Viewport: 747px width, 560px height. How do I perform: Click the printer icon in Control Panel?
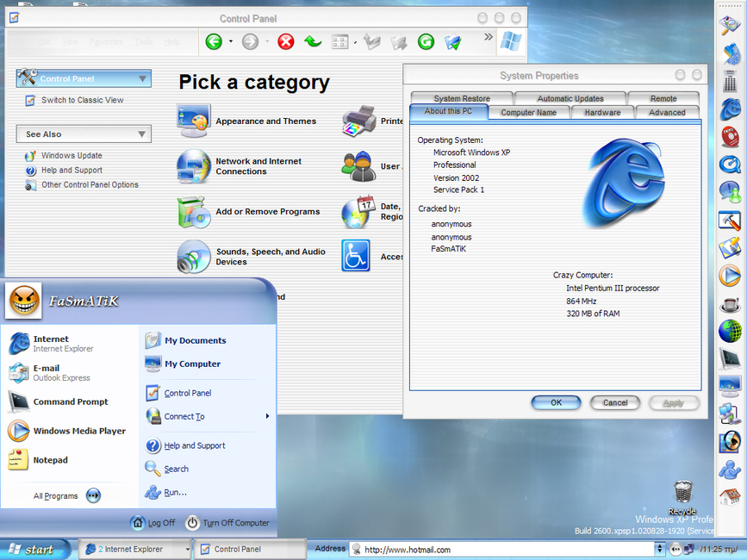(358, 121)
